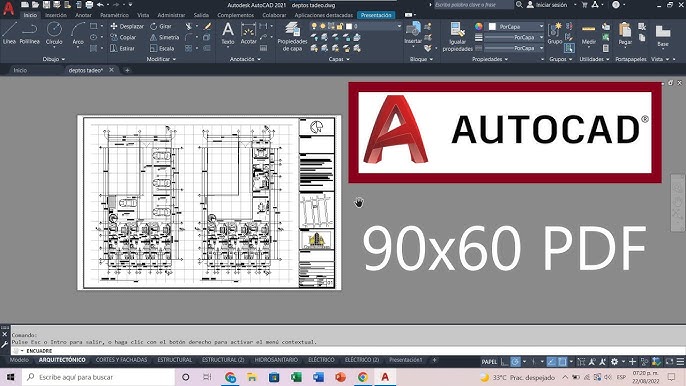Toggle annotation monitor plus icon
This screenshot has height=386, width=686.
click(x=632, y=361)
